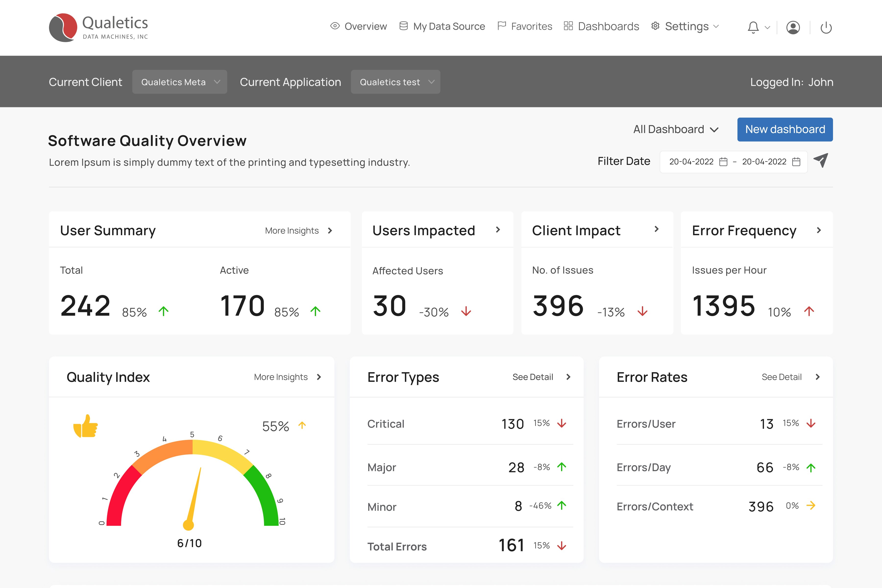882x588 pixels.
Task: Expand Error Frequency details via its chevron
Action: click(819, 230)
